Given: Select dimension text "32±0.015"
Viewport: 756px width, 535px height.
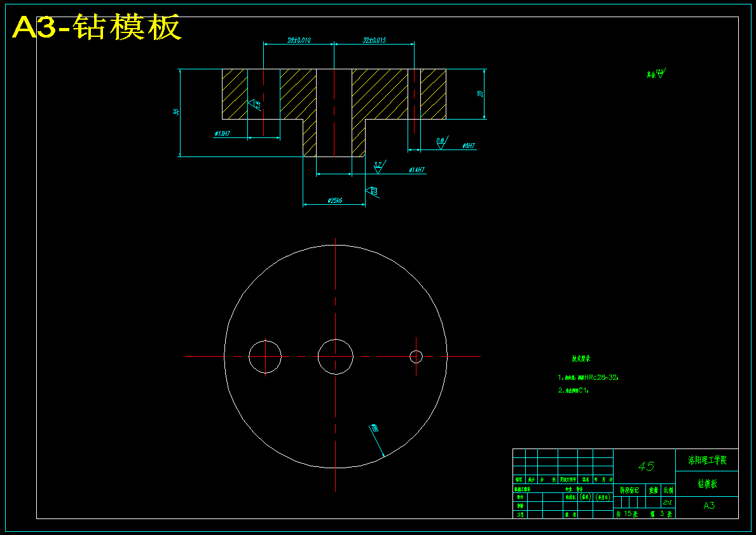Looking at the screenshot, I should pyautogui.click(x=374, y=40).
